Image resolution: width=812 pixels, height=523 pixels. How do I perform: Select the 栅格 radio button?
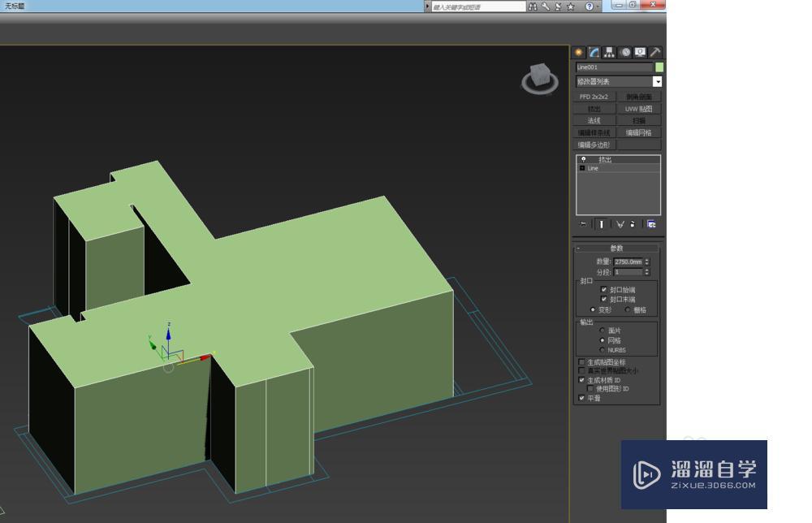tap(628, 309)
